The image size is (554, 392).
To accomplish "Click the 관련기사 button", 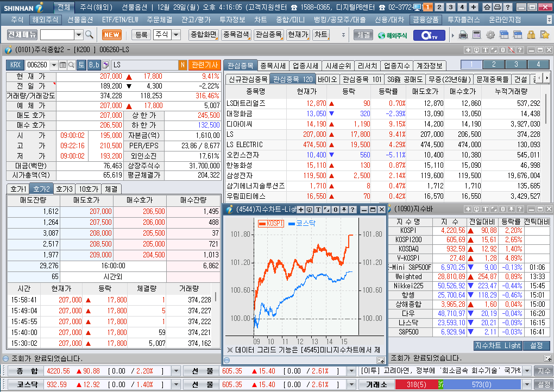I will [x=205, y=65].
